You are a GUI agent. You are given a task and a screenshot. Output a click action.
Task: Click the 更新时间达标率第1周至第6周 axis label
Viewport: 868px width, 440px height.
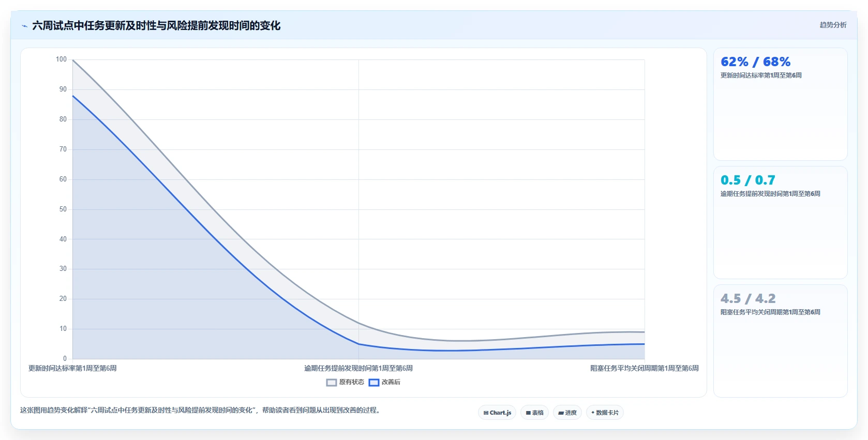72,368
